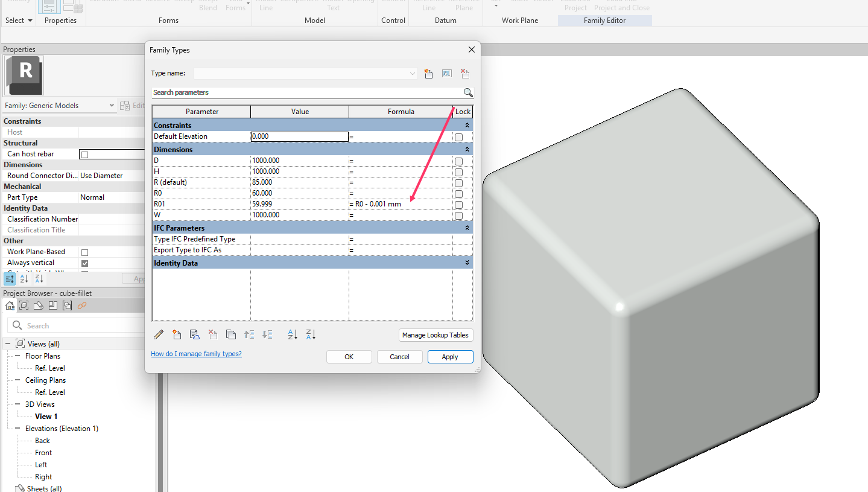Click the Search parameters magnifier icon
Screen dimensions: 868x492
point(468,92)
